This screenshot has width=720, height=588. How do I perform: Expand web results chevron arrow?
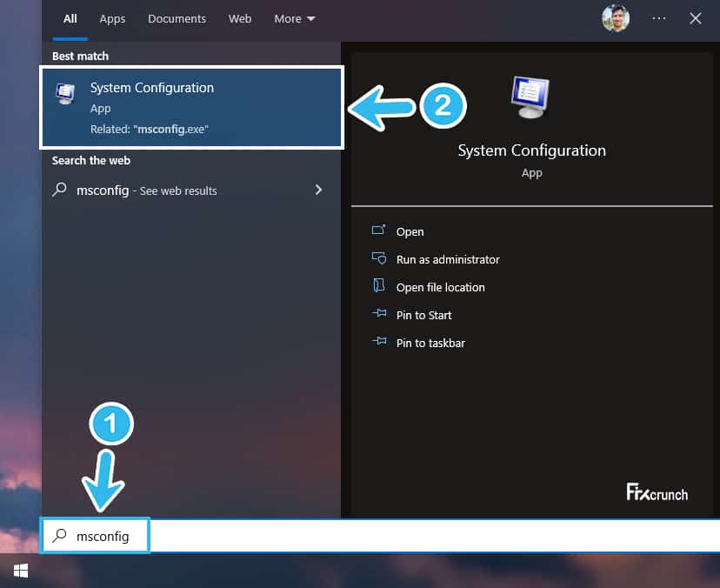pyautogui.click(x=318, y=190)
